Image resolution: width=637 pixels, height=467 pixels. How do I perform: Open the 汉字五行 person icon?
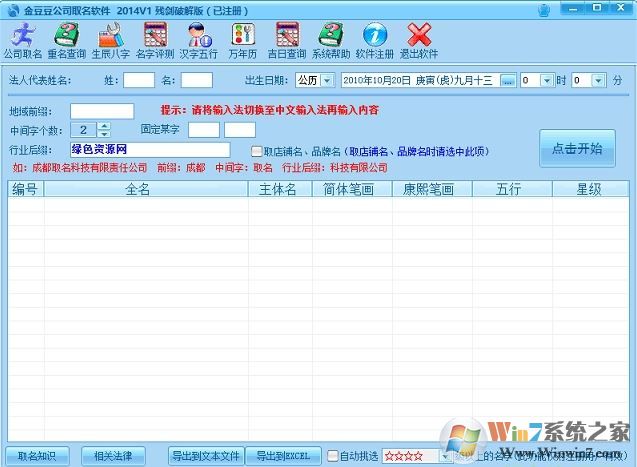[x=199, y=41]
